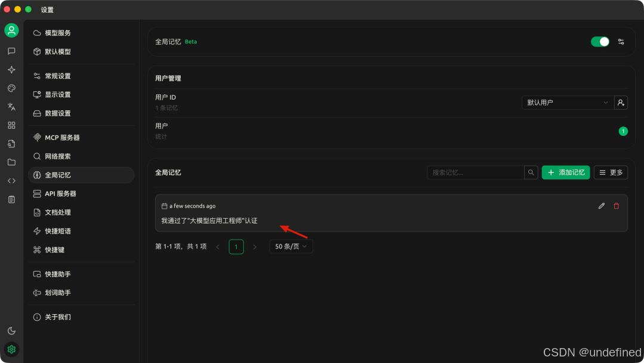Image resolution: width=644 pixels, height=363 pixels.
Task: Open 快捷短语 settings section
Action: [x=81, y=231]
